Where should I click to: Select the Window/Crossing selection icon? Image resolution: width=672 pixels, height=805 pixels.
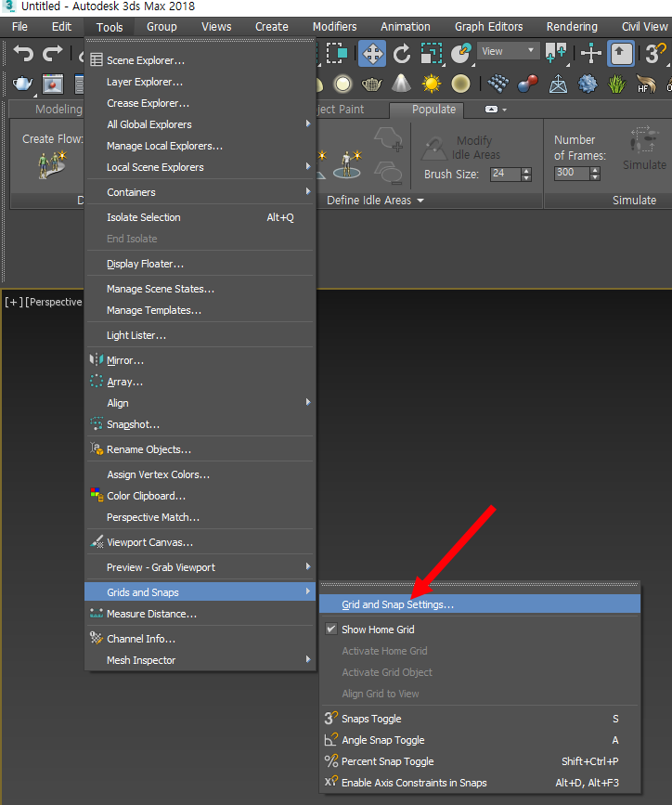(x=337, y=53)
